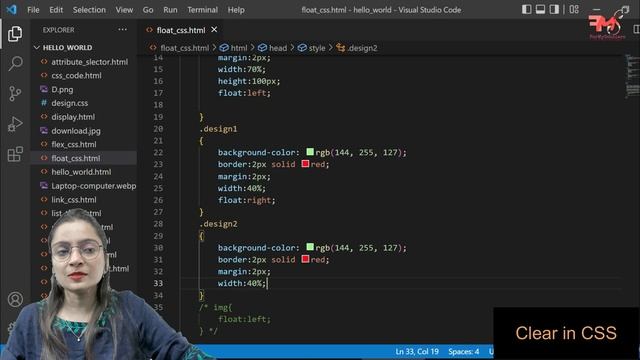Click the .design2 breadcrumb segment
640x360 pixels.
362,48
